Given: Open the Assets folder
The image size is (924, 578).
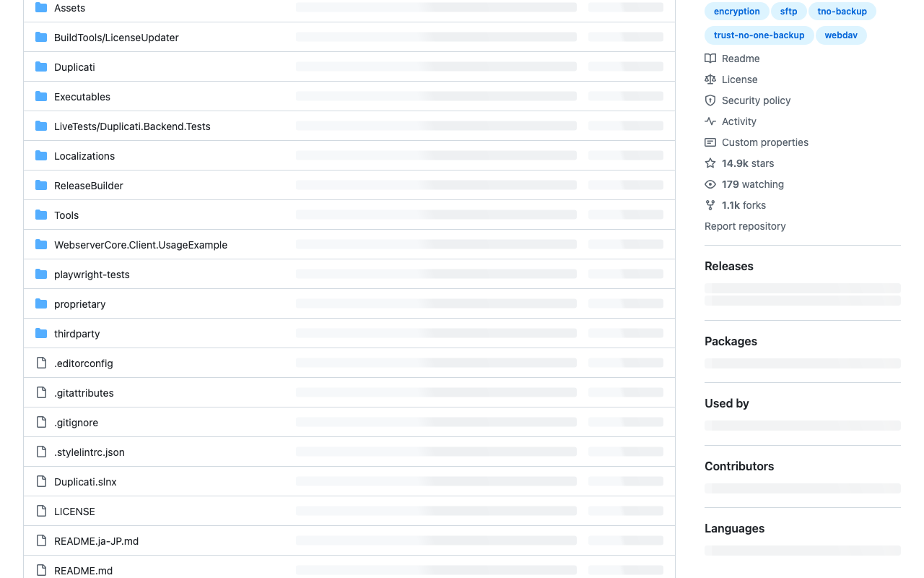Looking at the screenshot, I should [69, 8].
